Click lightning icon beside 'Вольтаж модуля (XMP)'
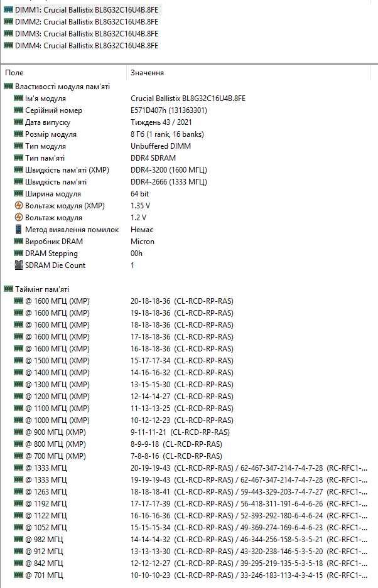This screenshot has height=588, width=378. click(18, 206)
